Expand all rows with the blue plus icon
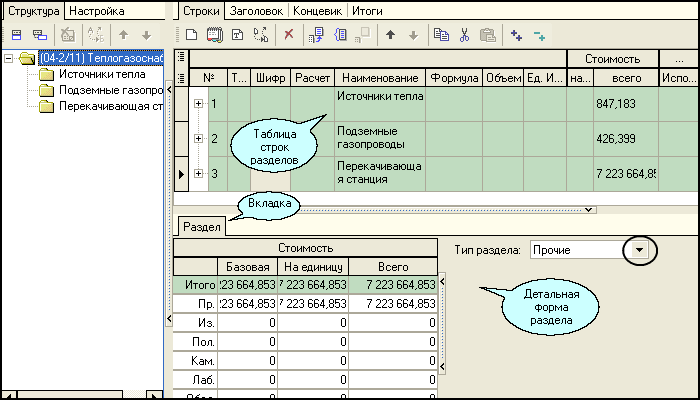Screen dimensions: 700x400 517,35
